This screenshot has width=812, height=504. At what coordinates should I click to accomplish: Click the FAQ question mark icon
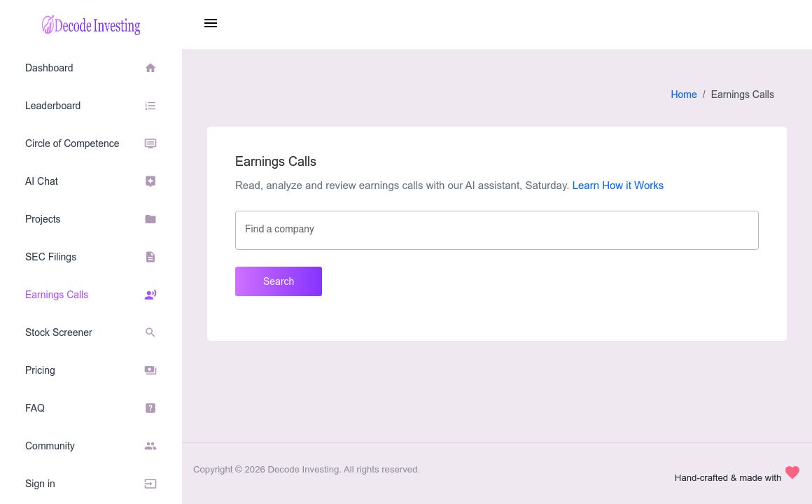[150, 408]
